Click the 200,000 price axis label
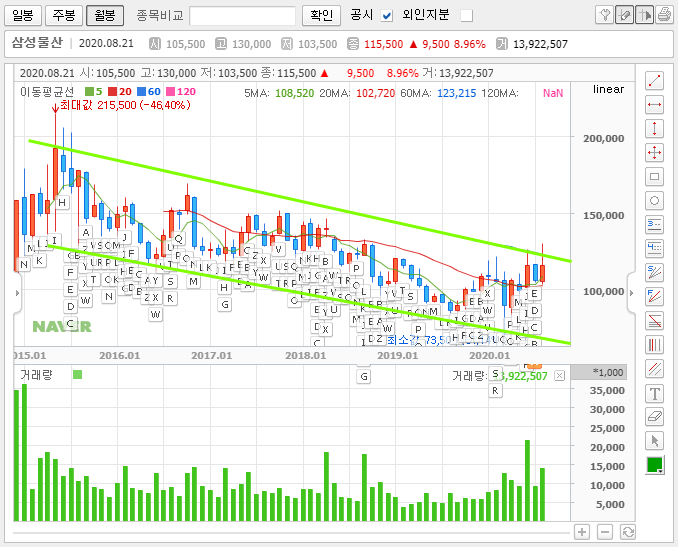This screenshot has height=547, width=678. coord(604,138)
